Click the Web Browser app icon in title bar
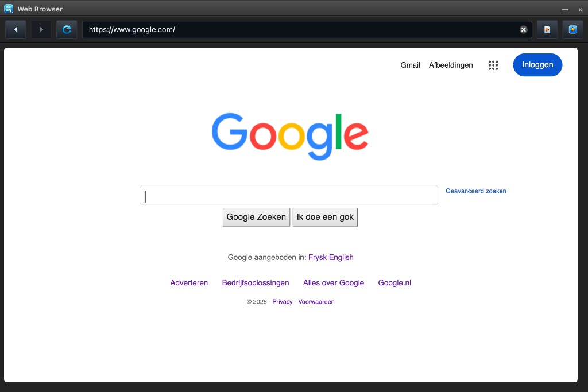Viewport: 588px width, 392px height. tap(9, 9)
